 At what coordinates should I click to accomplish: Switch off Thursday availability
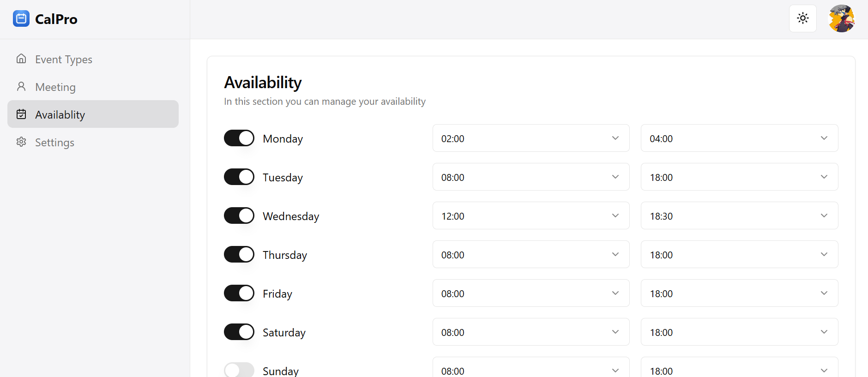(x=239, y=254)
